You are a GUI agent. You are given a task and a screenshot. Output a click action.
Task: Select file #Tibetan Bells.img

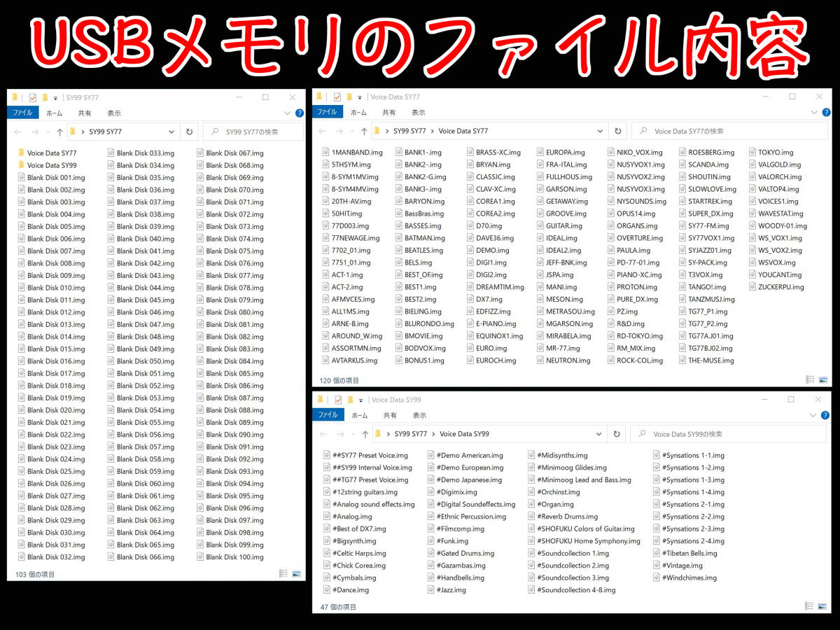(x=685, y=554)
